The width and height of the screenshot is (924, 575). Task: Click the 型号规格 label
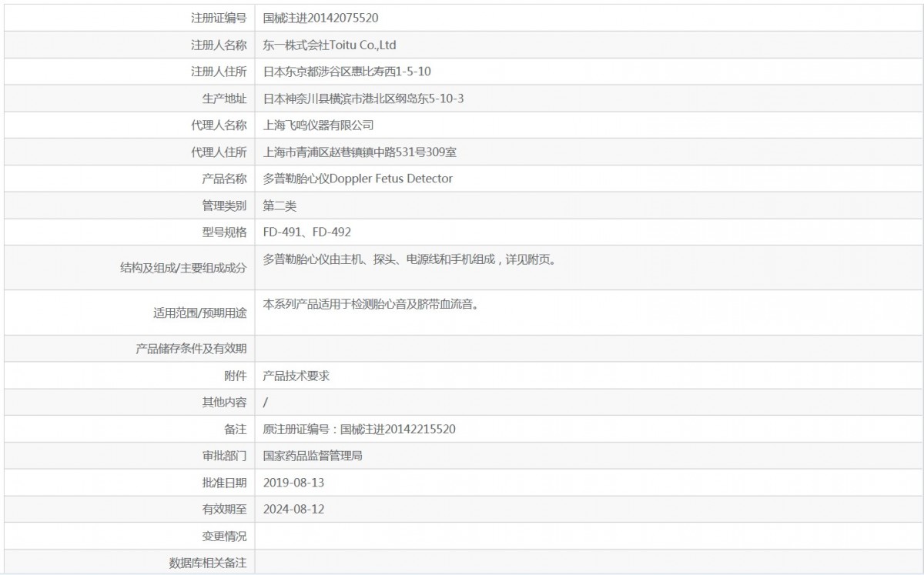[x=224, y=232]
